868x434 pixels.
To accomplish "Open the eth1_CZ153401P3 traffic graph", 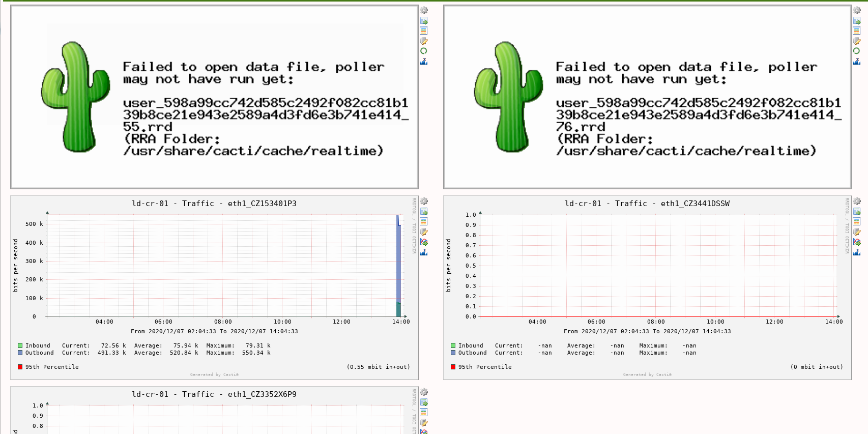I will pyautogui.click(x=214, y=287).
